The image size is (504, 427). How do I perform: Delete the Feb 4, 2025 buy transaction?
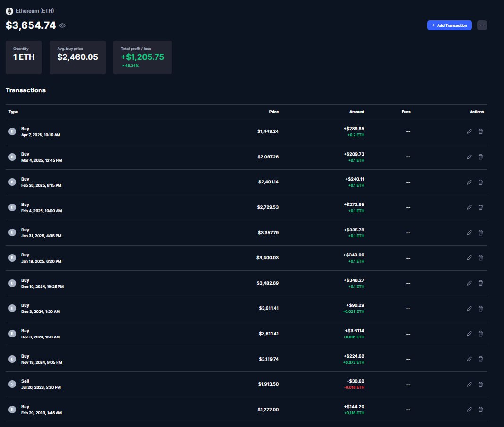coord(480,207)
